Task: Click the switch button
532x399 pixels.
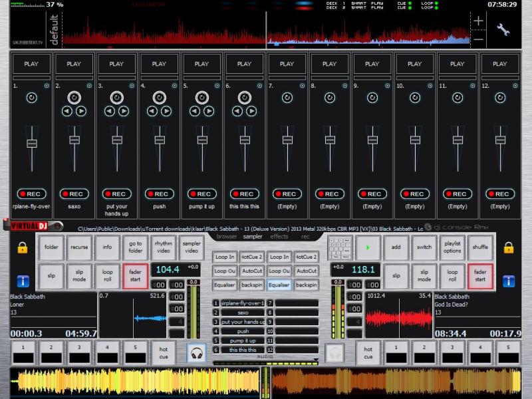Action: coord(424,247)
